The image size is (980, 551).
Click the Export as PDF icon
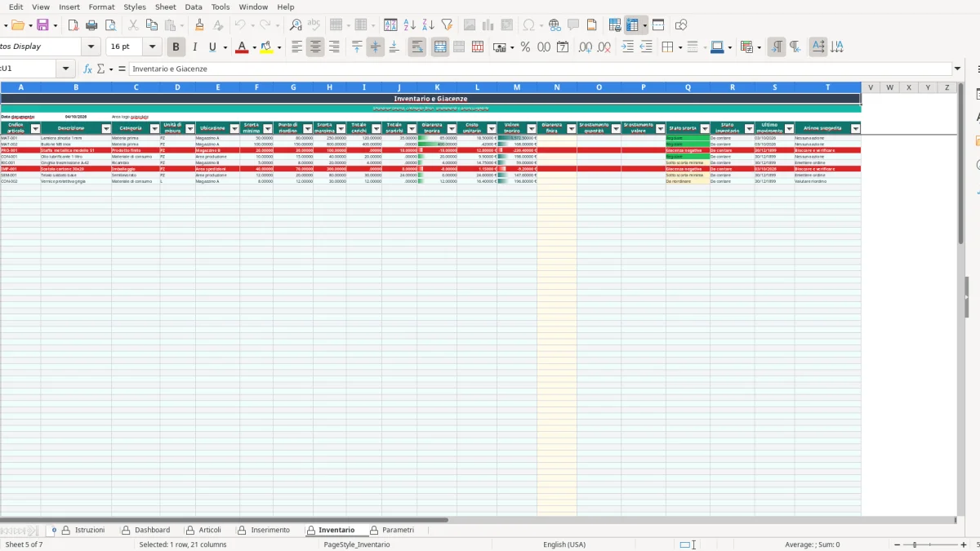point(73,25)
